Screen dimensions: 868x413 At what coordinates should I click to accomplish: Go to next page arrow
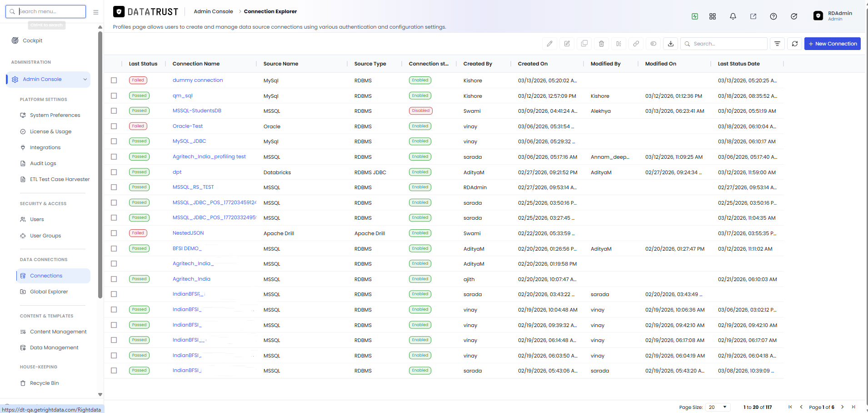click(842, 407)
